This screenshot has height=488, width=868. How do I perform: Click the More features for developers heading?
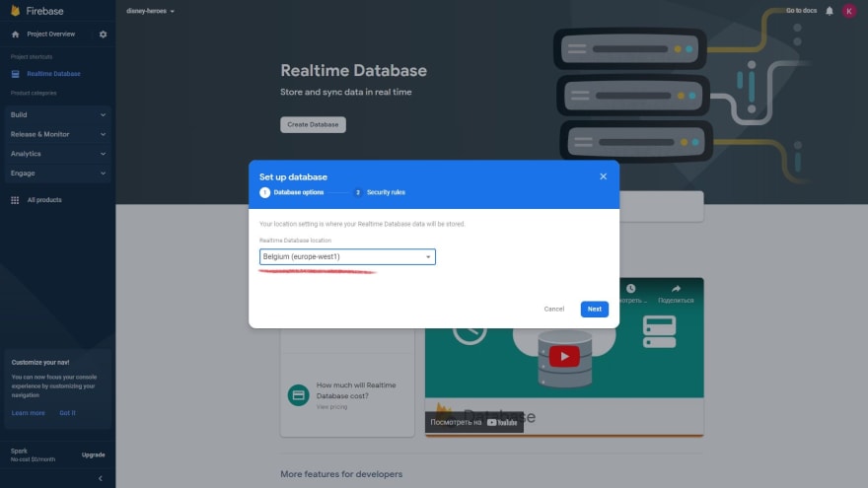point(341,474)
